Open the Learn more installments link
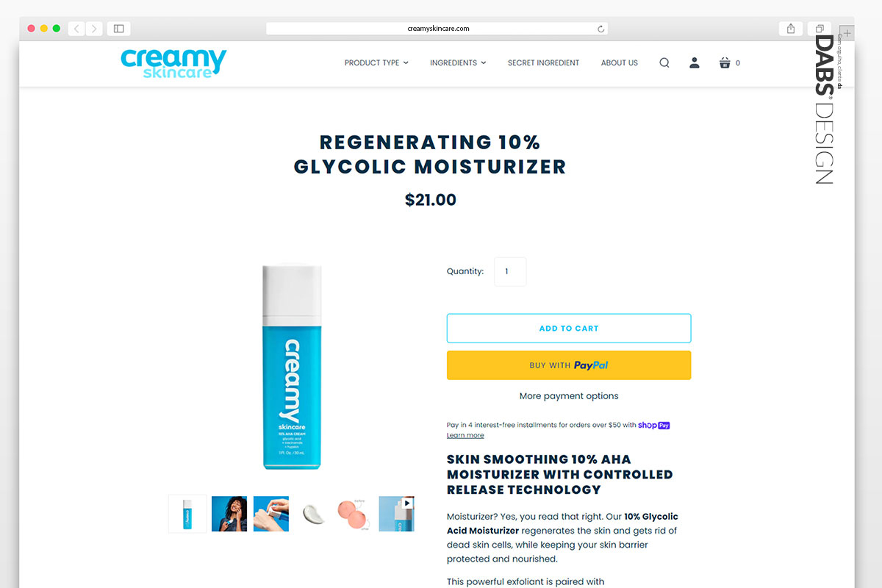Screen dimensions: 882x588 point(465,436)
